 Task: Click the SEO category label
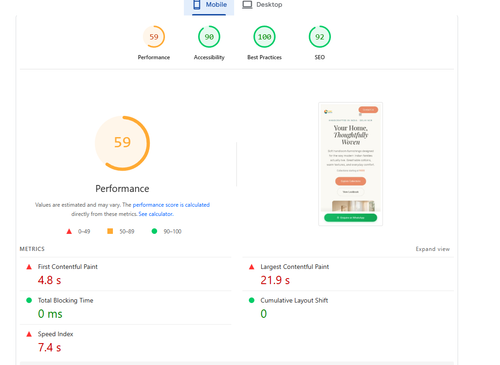coord(320,57)
